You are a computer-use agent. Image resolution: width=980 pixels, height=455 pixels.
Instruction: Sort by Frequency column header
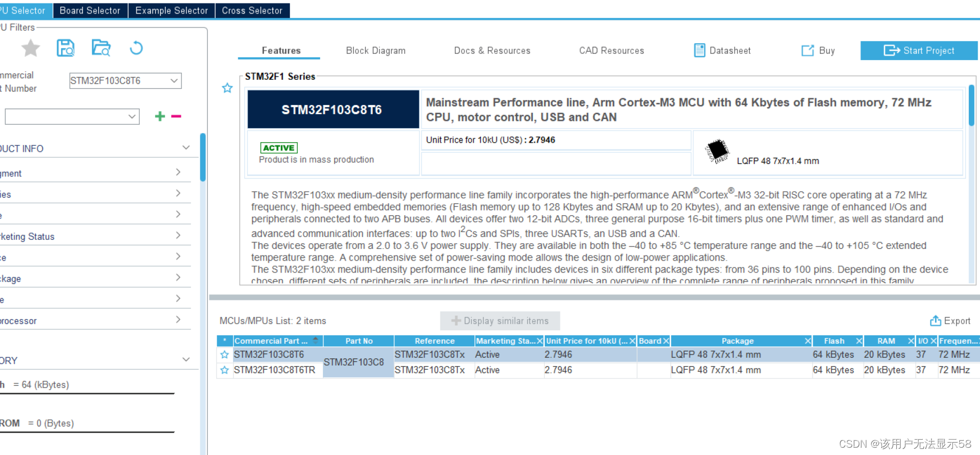959,341
